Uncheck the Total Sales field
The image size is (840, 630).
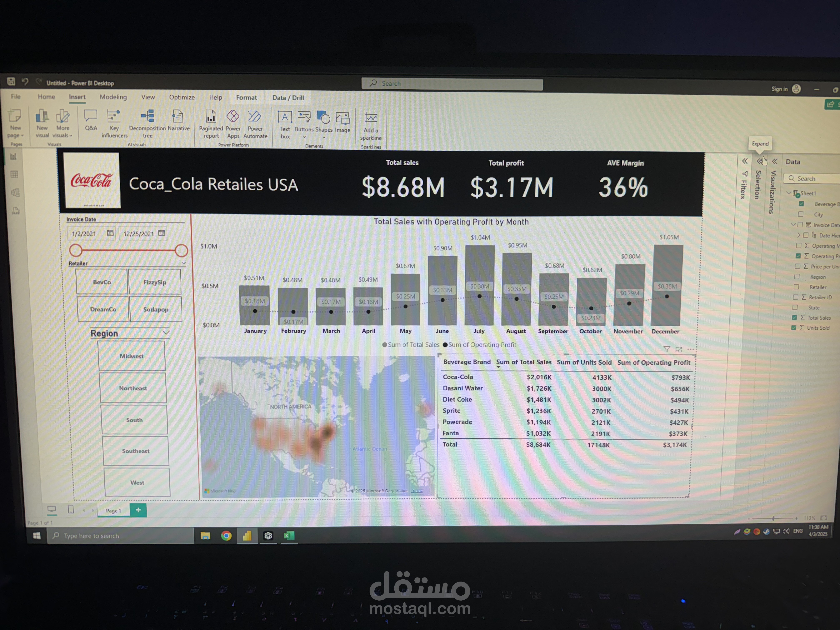(x=794, y=317)
